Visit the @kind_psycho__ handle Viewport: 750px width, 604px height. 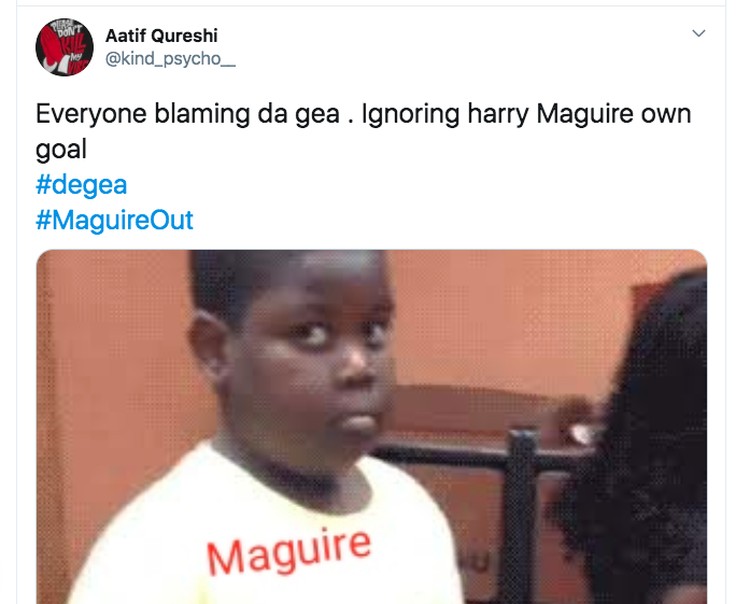(x=170, y=59)
